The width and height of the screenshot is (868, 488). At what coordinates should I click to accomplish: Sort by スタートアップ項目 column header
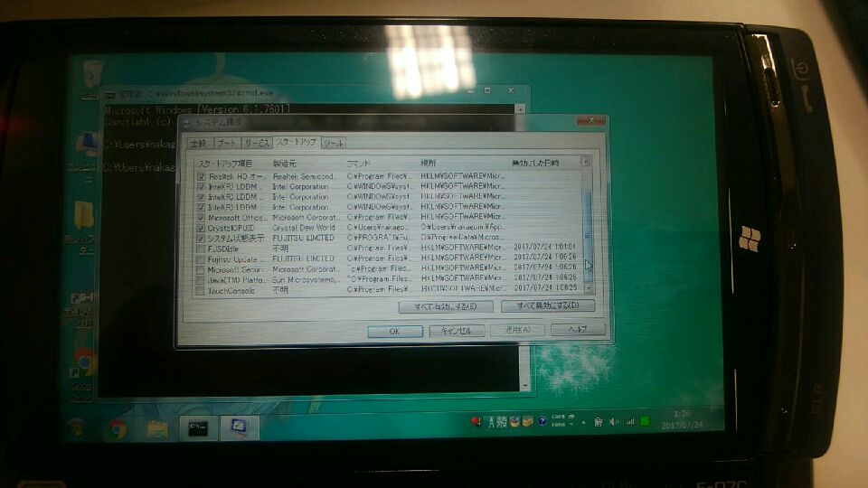tap(225, 164)
